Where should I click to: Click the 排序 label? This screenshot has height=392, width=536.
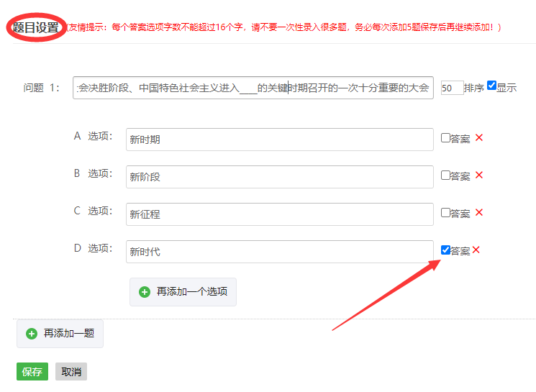[x=474, y=88]
